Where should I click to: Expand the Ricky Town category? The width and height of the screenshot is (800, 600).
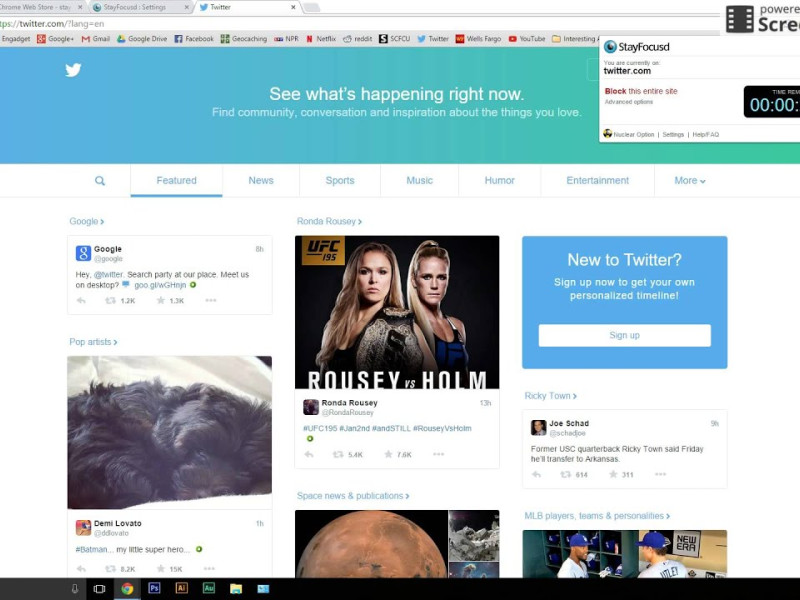coord(551,396)
